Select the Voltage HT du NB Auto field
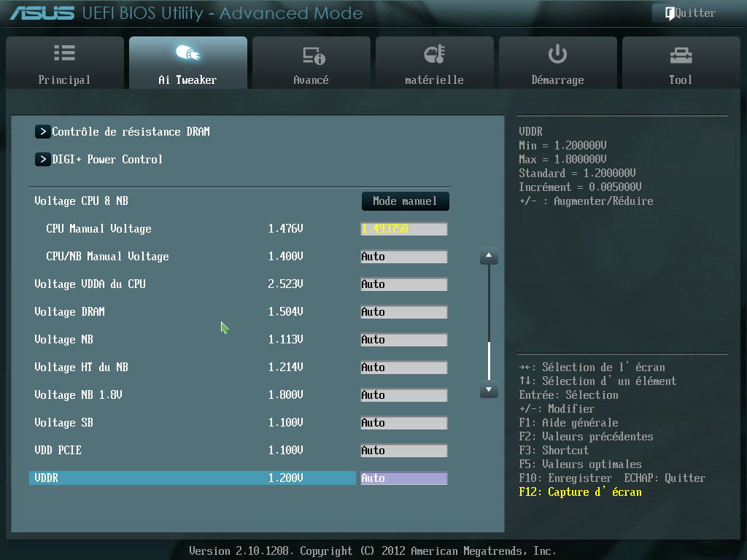This screenshot has height=560, width=747. [404, 367]
